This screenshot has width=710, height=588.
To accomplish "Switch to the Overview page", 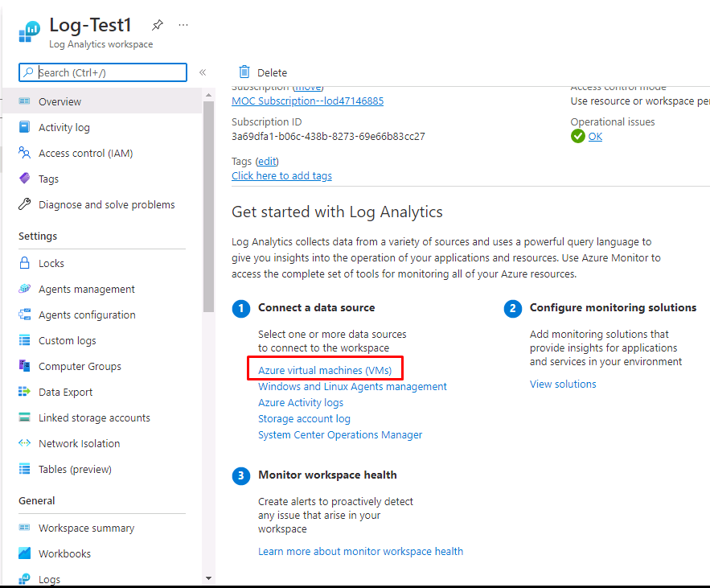I will click(x=59, y=101).
